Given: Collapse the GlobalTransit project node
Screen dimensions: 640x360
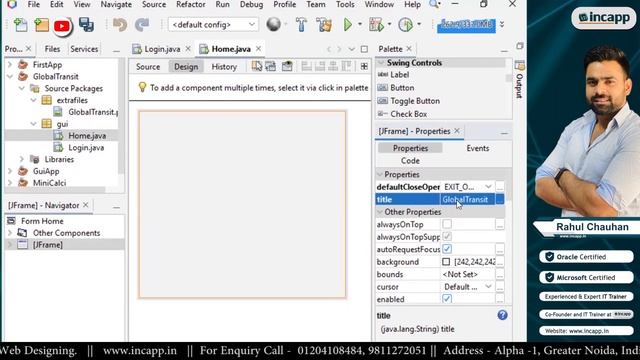Looking at the screenshot, I should (10, 76).
